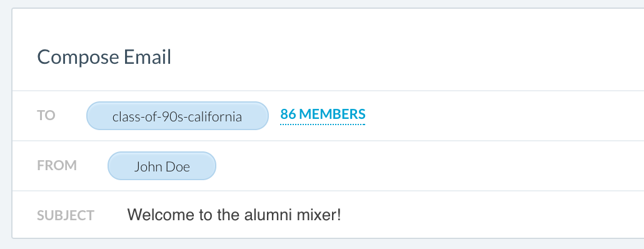Click the word "Compose" in the heading

pyautogui.click(x=78, y=58)
